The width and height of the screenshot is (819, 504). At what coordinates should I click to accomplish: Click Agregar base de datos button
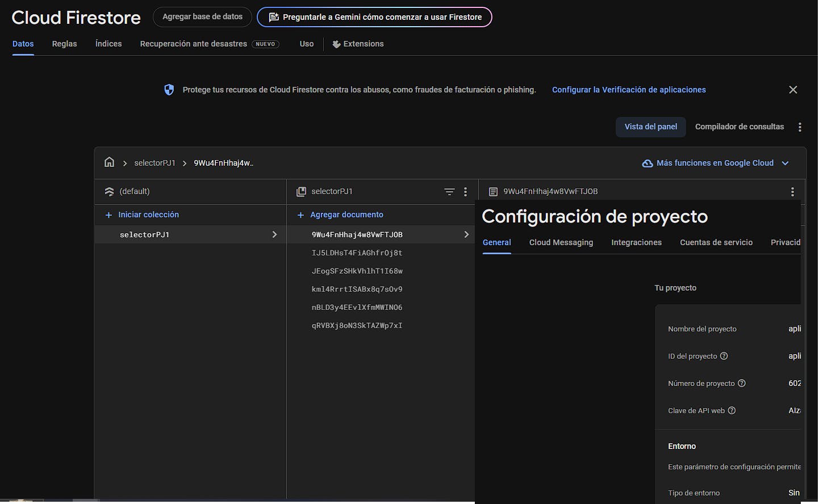coord(202,17)
